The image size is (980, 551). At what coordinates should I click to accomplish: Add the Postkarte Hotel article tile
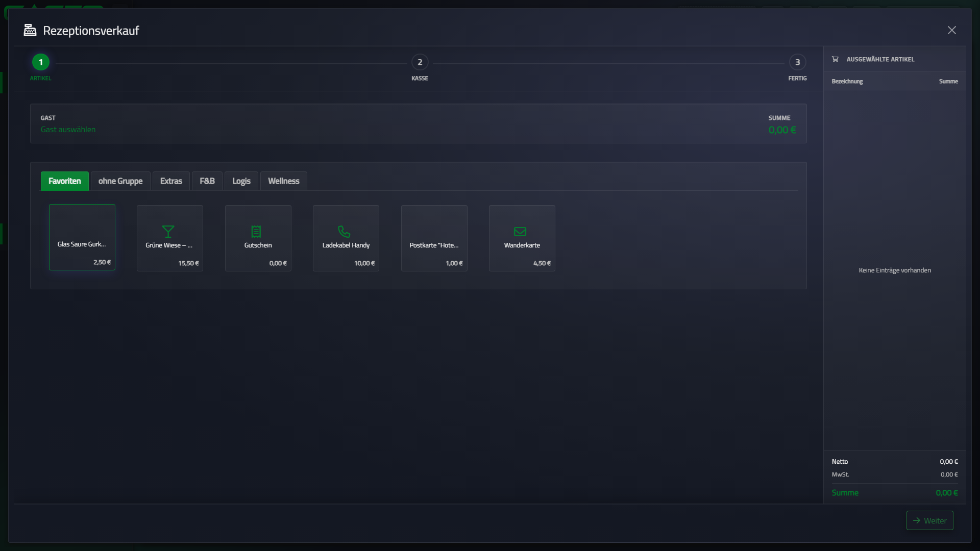coord(434,238)
